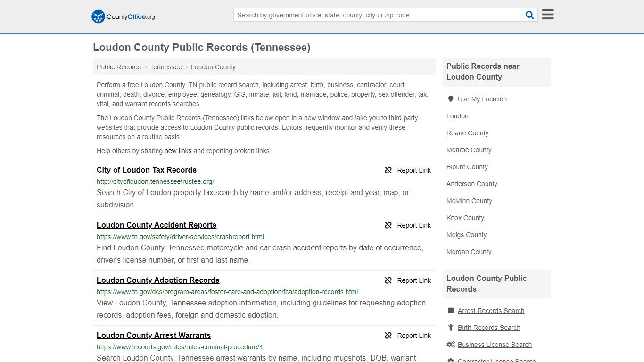Open McMinn County link
This screenshot has width=644, height=362.
[469, 201]
